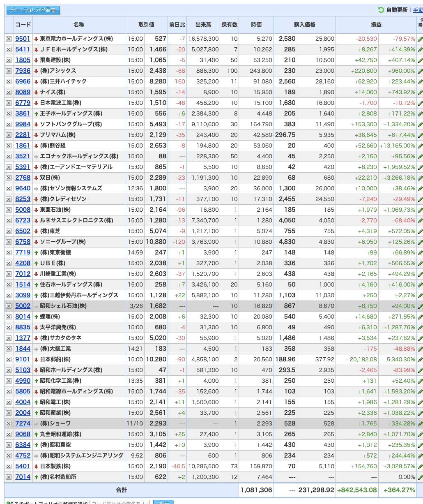
Task: Delete the 5411 JFEホールディングス row
Action: [9, 49]
